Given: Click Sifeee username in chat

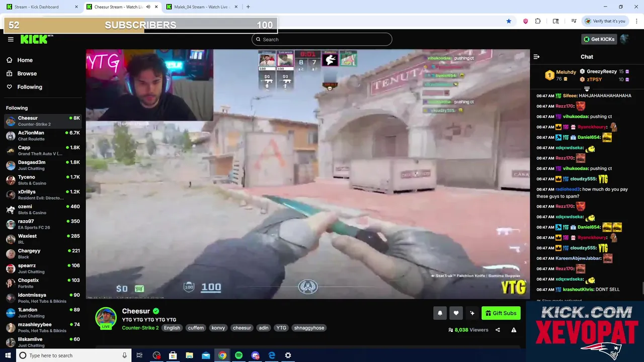Looking at the screenshot, I should click(x=570, y=96).
